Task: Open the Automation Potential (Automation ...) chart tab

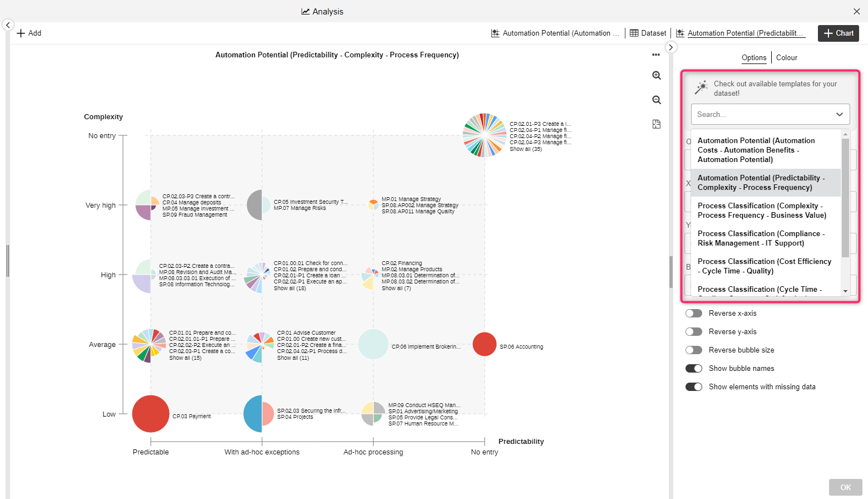Action: [x=555, y=33]
